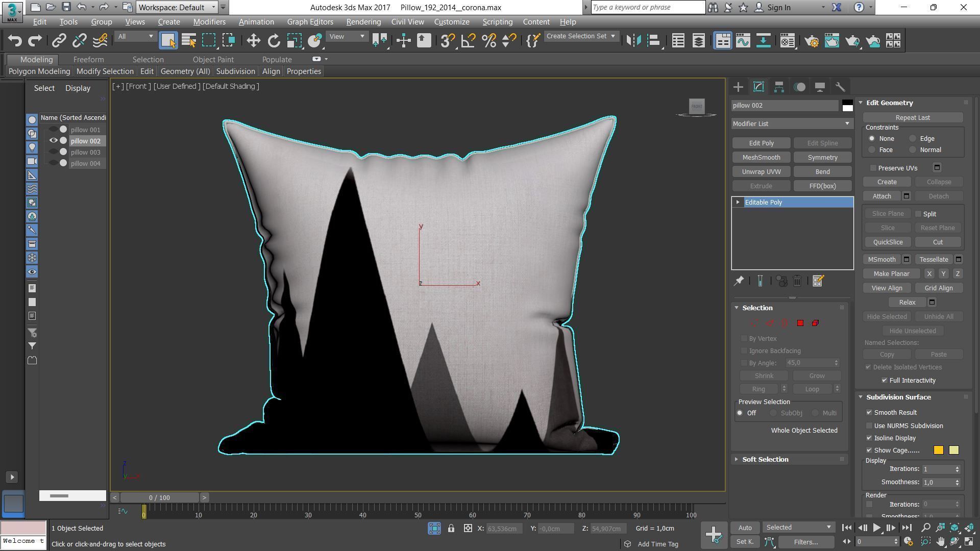Toggle the Full Interactivity checkbox
This screenshot has width=980, height=551.
tap(885, 380)
